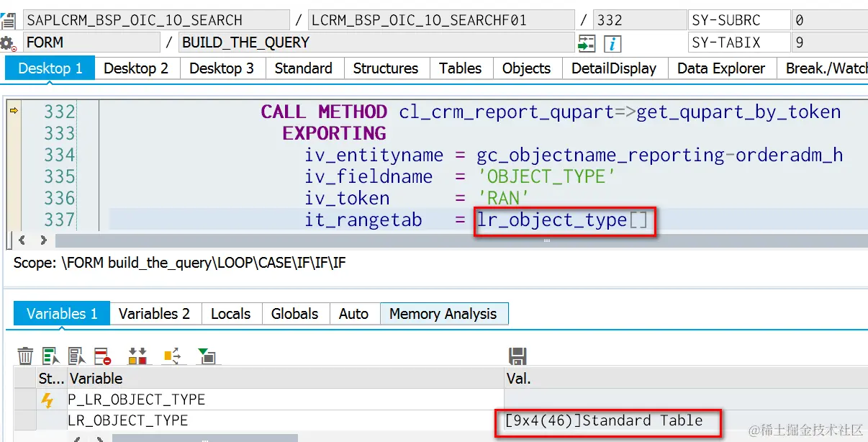The width and height of the screenshot is (868, 442).
Task: Switch to the Standard tab
Action: 303,68
